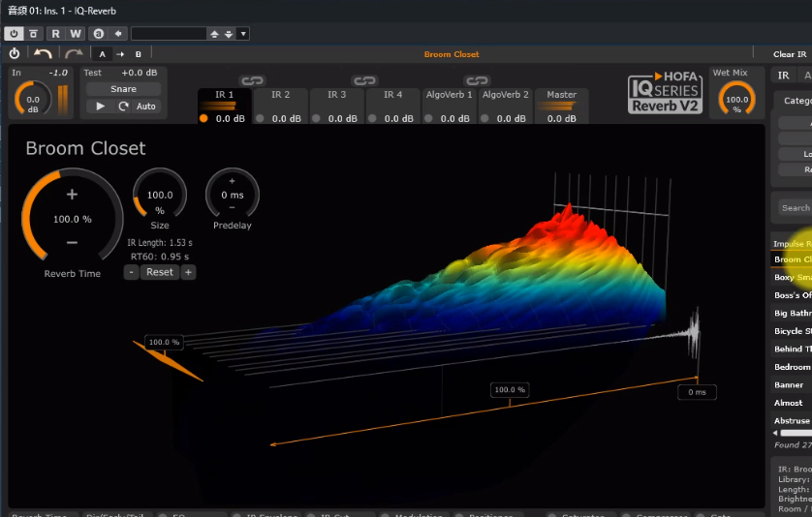
Task: Click the undo arrow icon
Action: [43, 54]
